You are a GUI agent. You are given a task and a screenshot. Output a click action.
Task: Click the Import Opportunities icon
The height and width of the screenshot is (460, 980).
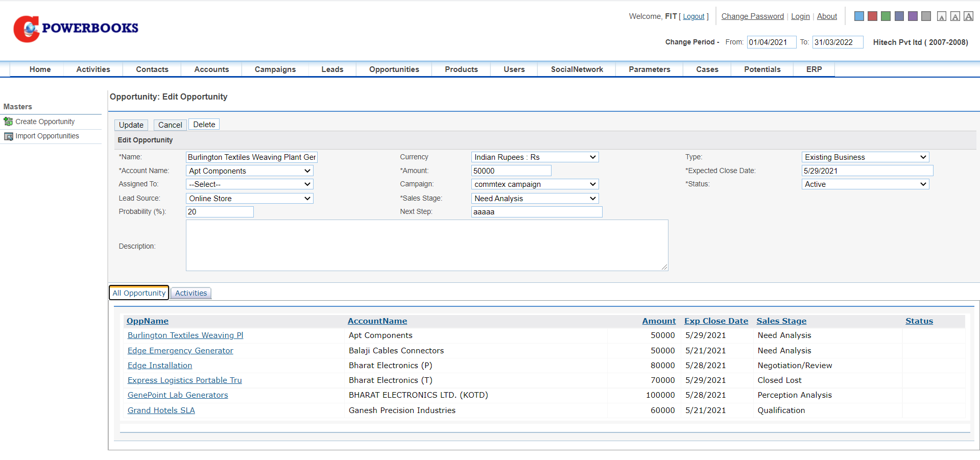click(8, 136)
